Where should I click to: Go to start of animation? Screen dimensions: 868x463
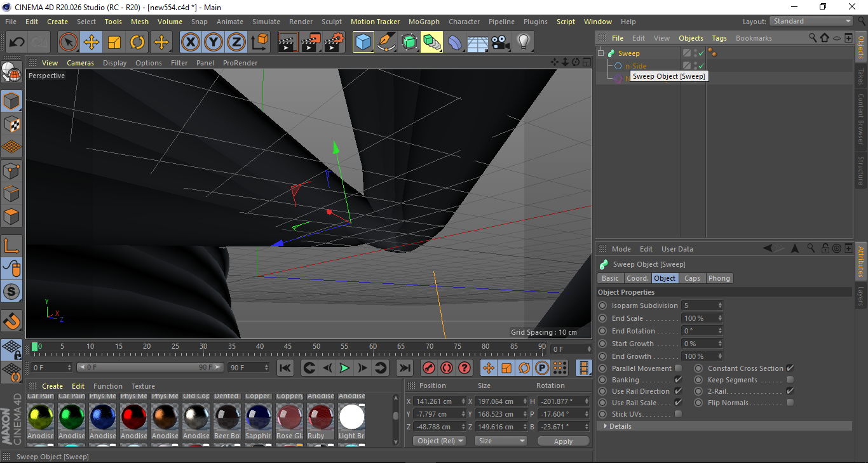(x=285, y=368)
